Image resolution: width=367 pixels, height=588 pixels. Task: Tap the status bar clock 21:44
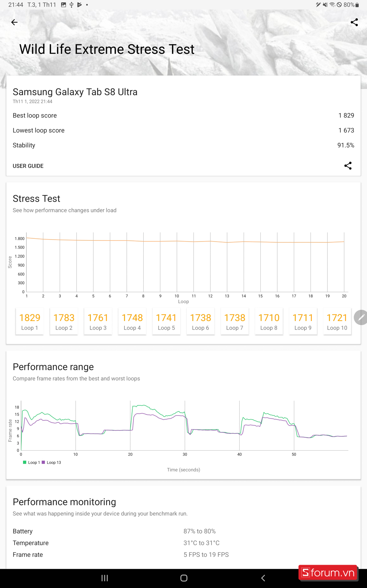[16, 5]
